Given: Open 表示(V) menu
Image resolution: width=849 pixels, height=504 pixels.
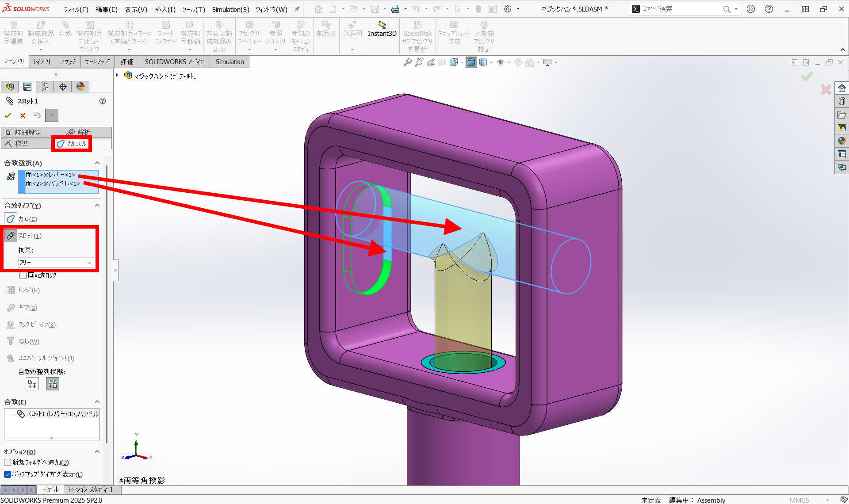Looking at the screenshot, I should (136, 9).
